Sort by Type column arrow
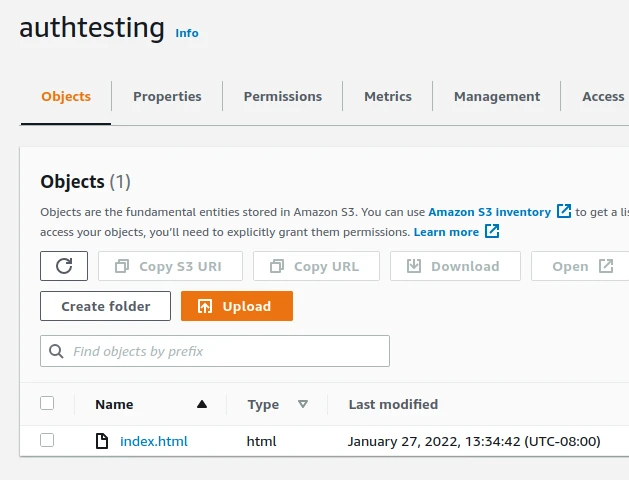The height and width of the screenshot is (480, 629). tap(303, 405)
